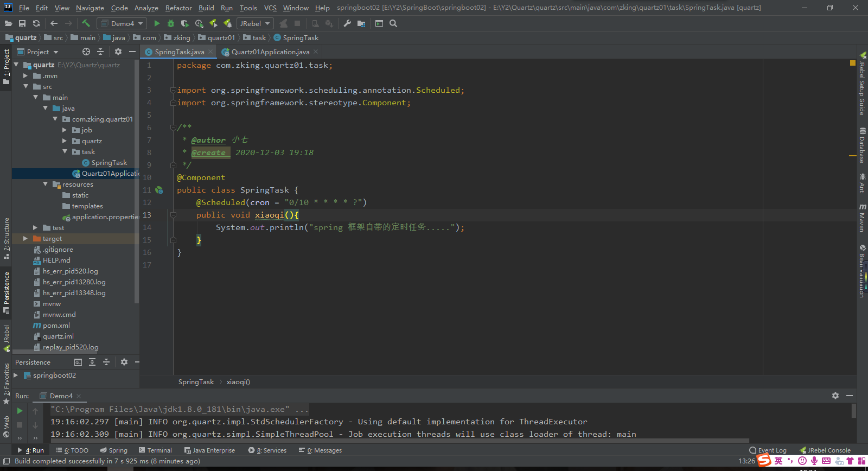Run with the profiler clock icon
This screenshot has height=471, width=868.
point(199,23)
